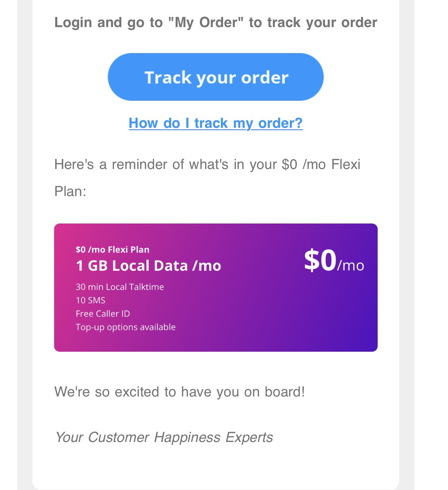Click the blue Track your order button
The height and width of the screenshot is (490, 448).
(215, 77)
